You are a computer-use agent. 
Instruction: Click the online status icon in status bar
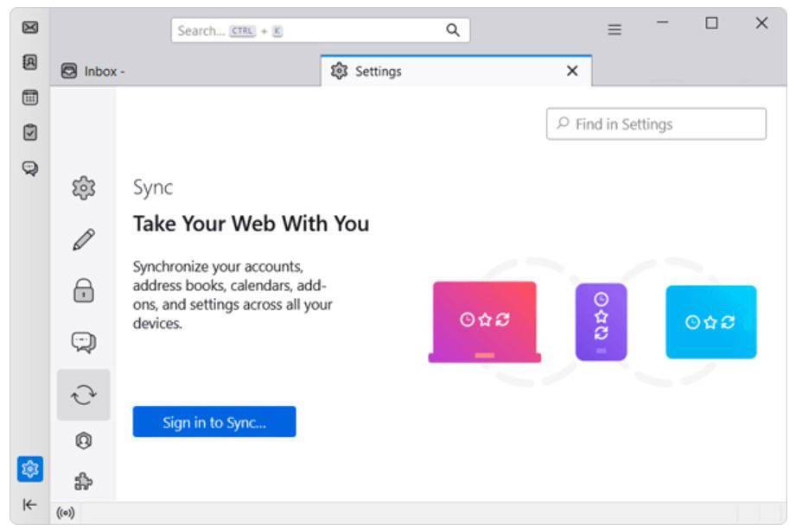coord(66,513)
